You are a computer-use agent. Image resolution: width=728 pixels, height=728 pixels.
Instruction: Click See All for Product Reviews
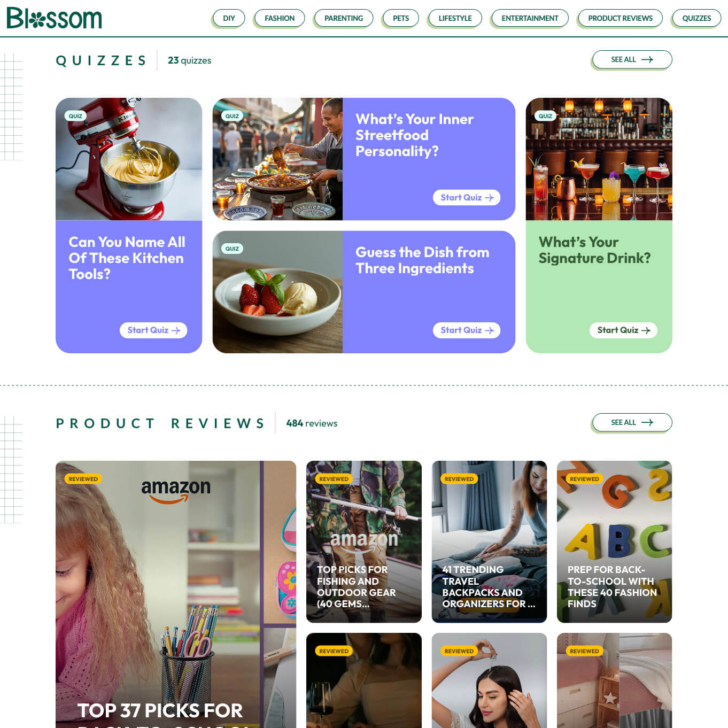pos(632,422)
